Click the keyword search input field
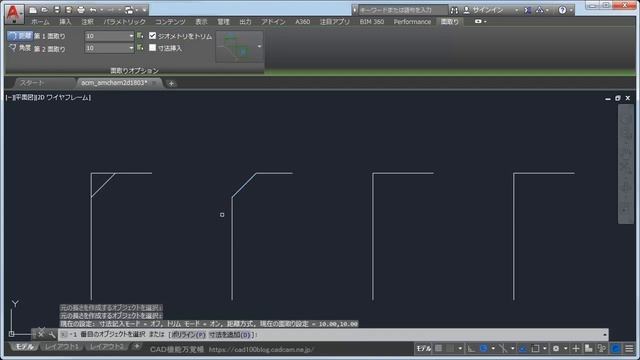640x360 pixels. (x=403, y=10)
